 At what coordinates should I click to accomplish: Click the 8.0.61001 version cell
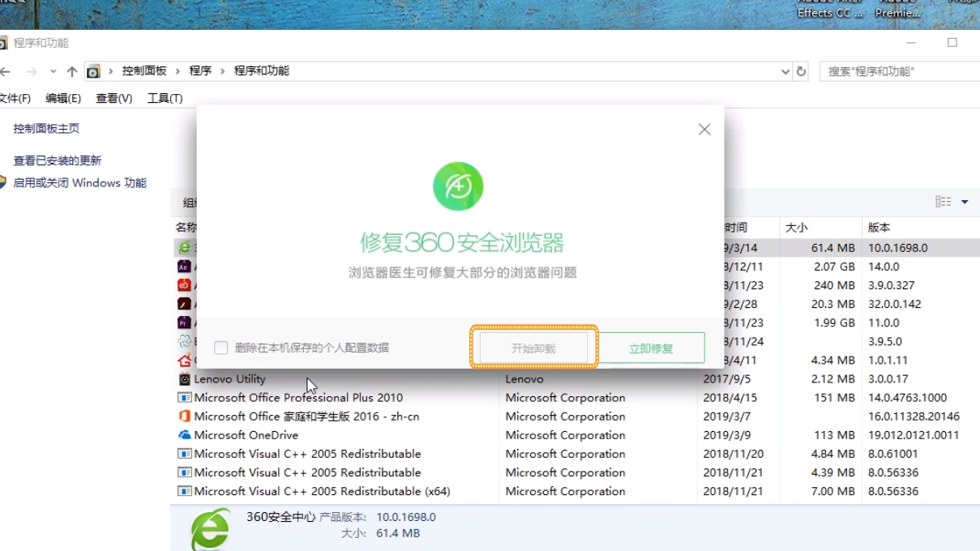(893, 454)
